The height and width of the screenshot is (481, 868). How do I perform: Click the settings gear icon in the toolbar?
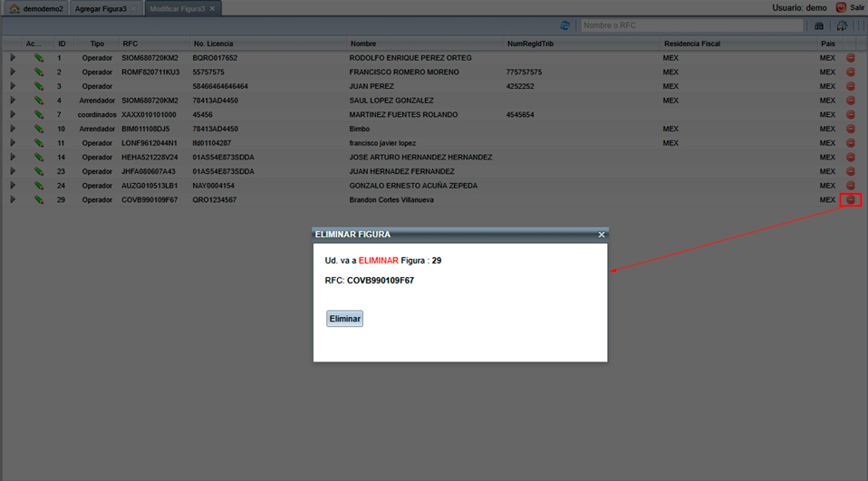click(842, 26)
